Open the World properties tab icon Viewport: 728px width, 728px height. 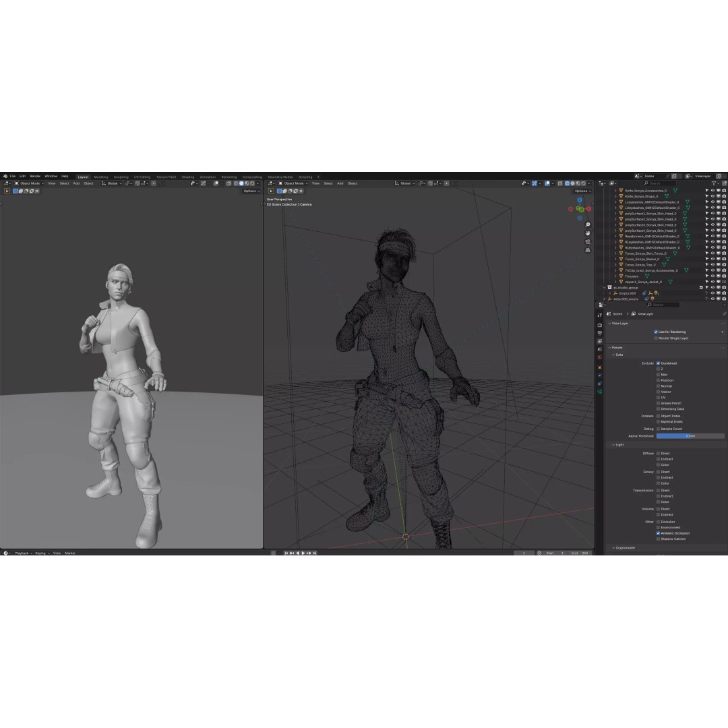pos(600,357)
